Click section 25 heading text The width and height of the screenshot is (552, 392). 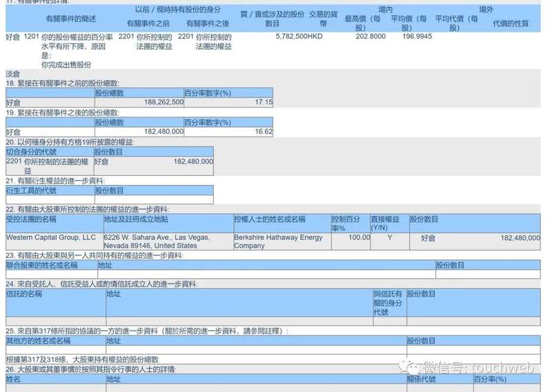147,331
